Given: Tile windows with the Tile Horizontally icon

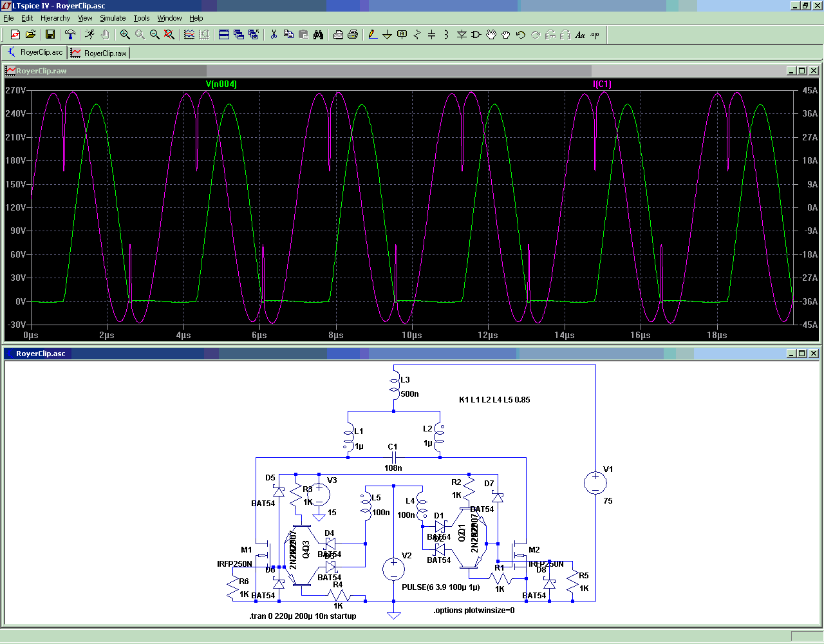Looking at the screenshot, I should coord(224,35).
